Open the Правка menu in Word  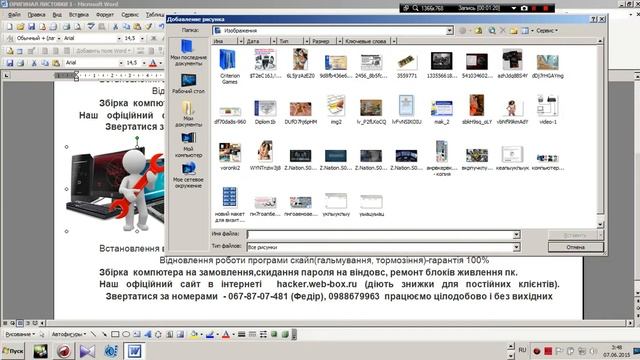36,15
